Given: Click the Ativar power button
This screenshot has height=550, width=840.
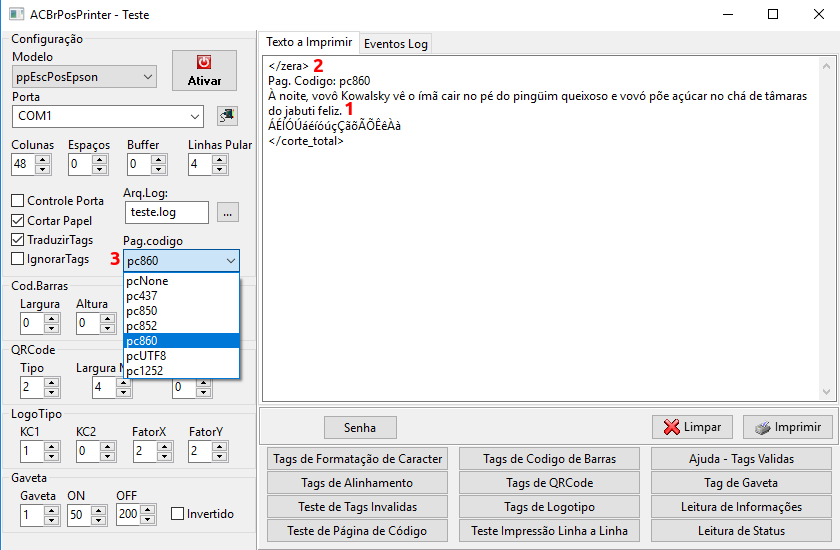Looking at the screenshot, I should pos(204,70).
